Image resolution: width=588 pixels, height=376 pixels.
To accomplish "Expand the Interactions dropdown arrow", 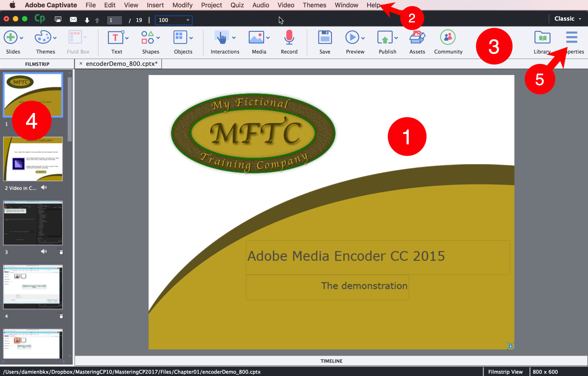I will [234, 38].
